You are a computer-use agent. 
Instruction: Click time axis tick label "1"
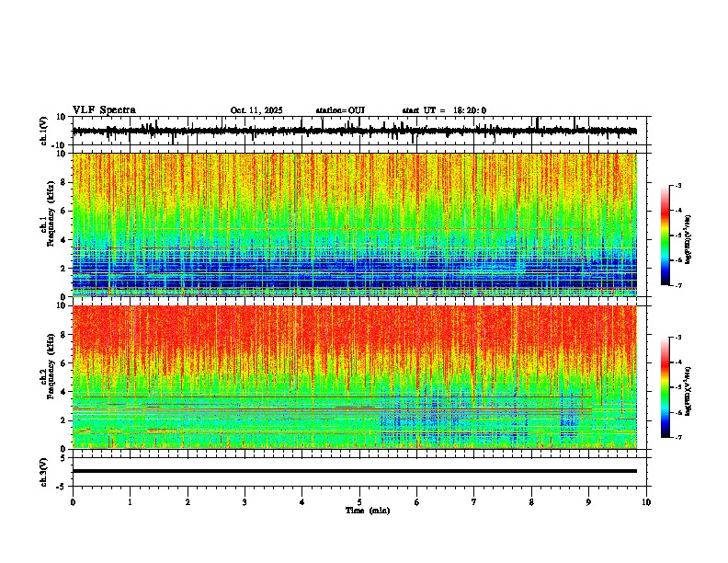click(x=130, y=502)
